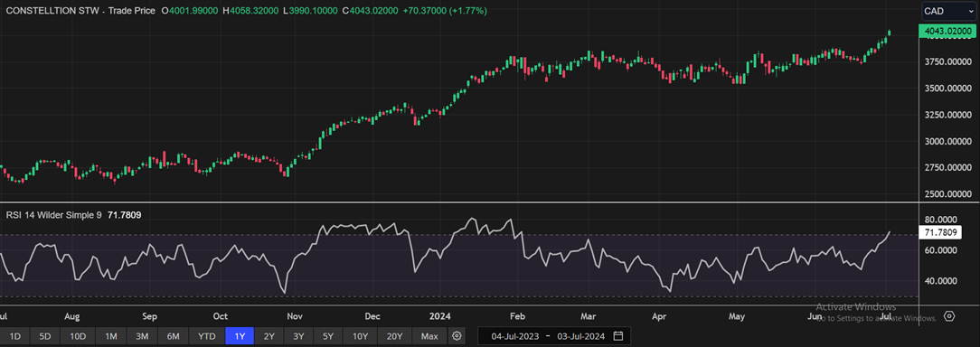Screen dimensions: 980x347
Task: Open the calendar date picker icon
Action: [618, 336]
